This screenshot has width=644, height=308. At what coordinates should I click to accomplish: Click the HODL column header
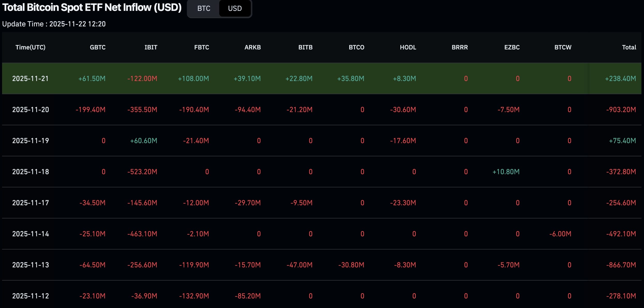click(x=408, y=47)
